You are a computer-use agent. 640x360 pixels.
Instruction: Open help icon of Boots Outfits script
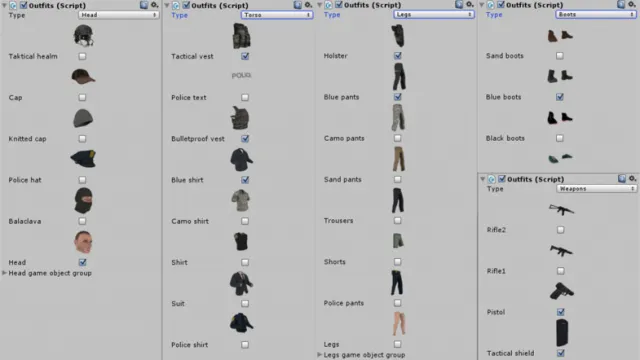(621, 4)
